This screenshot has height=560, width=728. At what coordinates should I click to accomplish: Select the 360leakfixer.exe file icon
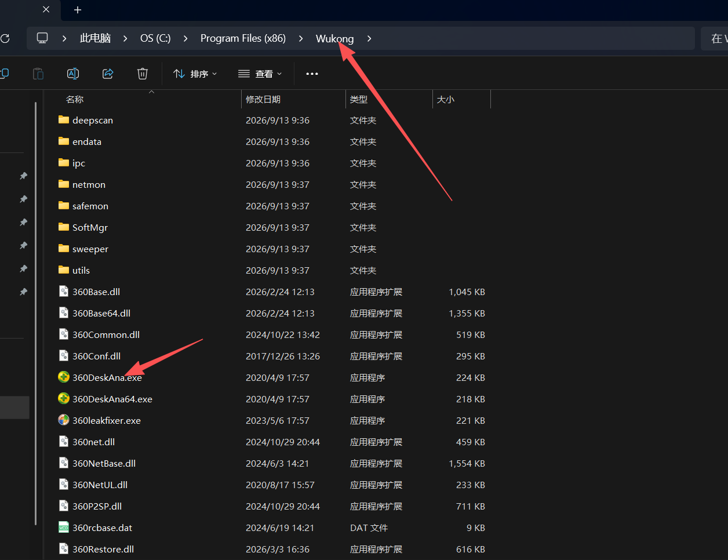coord(64,420)
